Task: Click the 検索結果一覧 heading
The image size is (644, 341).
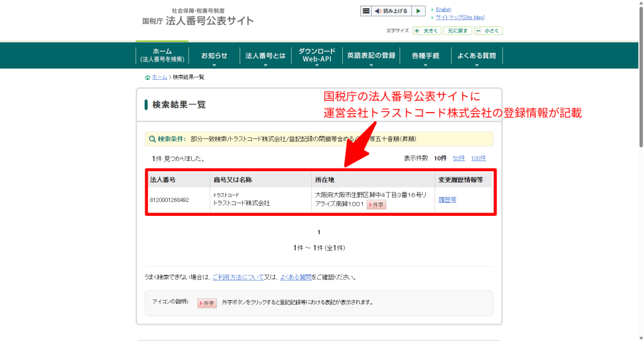Action: (x=179, y=105)
